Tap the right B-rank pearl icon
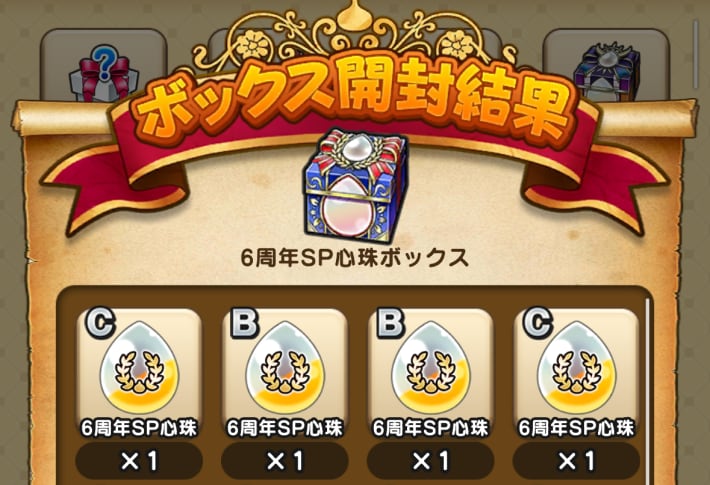Screen dimensions: 710x485 431,365
